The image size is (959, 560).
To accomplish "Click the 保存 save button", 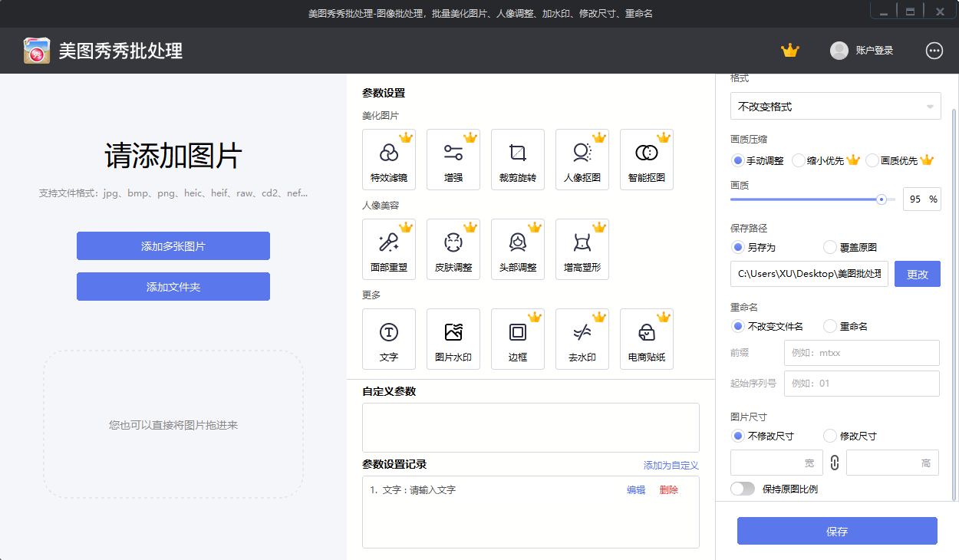I will (x=837, y=530).
